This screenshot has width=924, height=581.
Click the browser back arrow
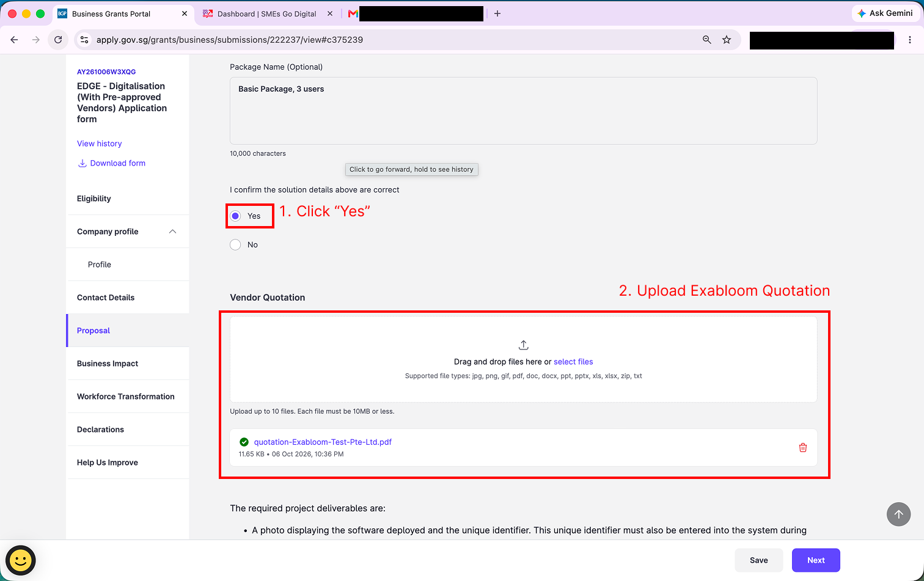pos(15,40)
